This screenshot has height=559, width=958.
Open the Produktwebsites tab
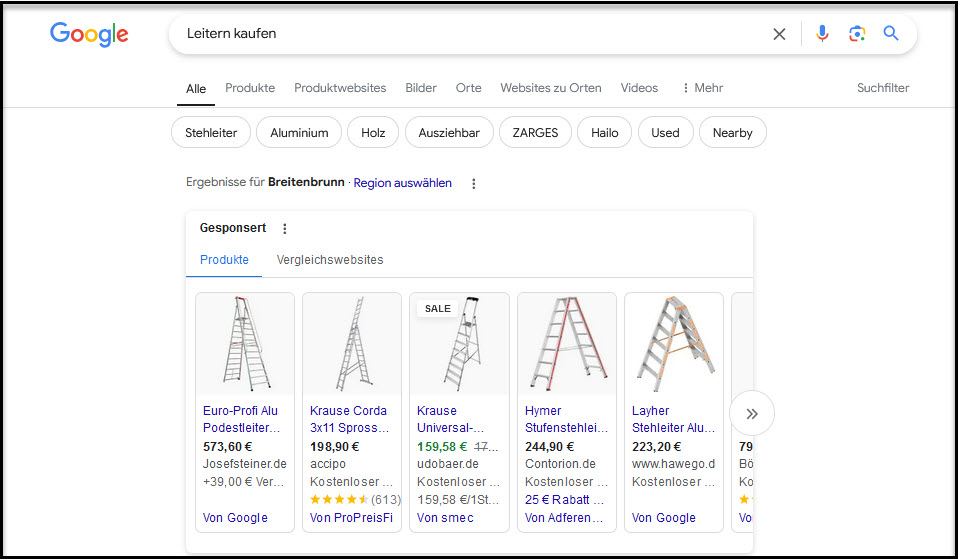pos(340,88)
